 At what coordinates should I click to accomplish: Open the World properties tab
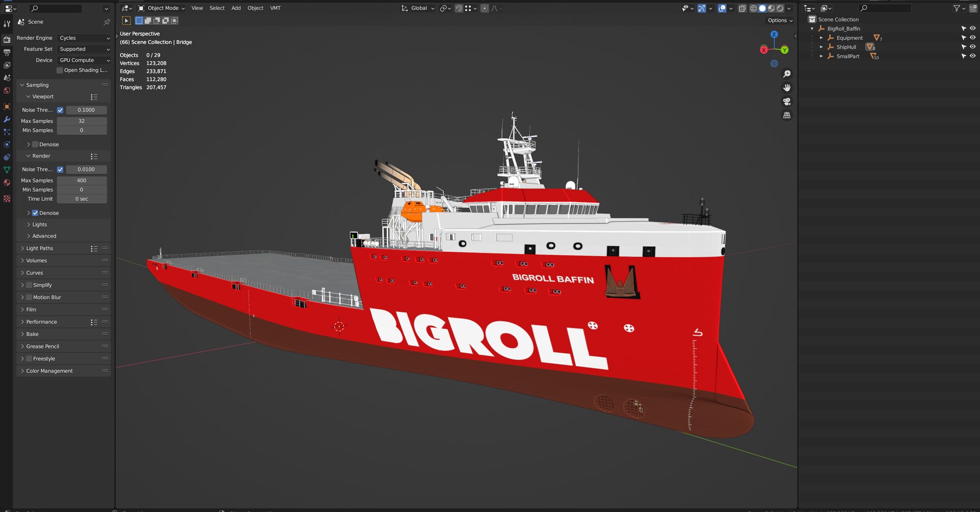[7, 91]
